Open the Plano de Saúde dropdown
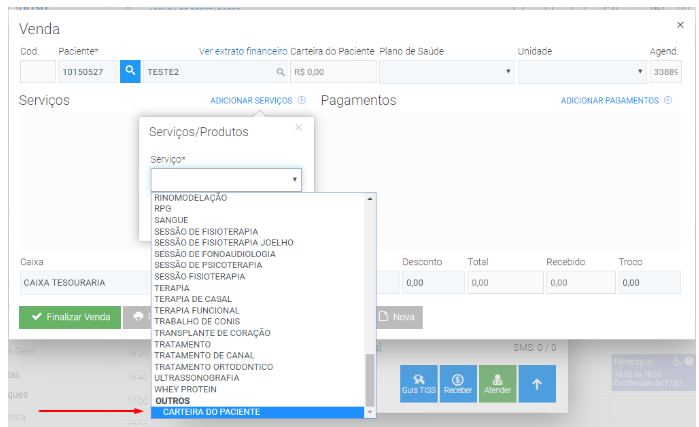Image resolution: width=699 pixels, height=427 pixels. [447, 72]
